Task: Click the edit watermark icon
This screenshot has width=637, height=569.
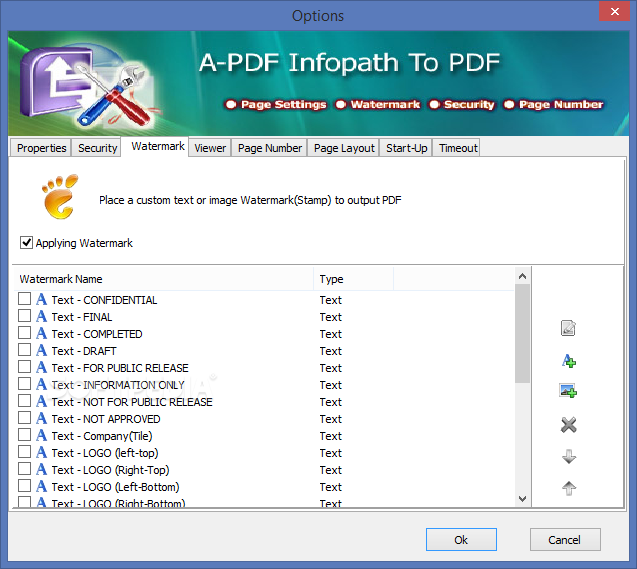Action: pos(568,328)
